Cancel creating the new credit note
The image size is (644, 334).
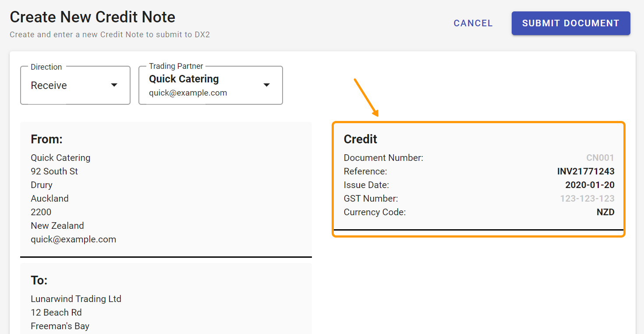tap(473, 23)
